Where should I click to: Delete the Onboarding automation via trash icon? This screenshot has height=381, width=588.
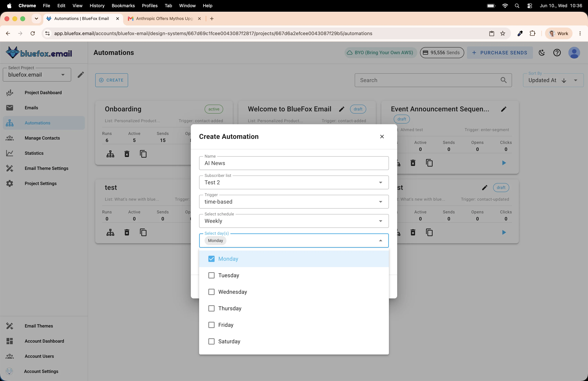pyautogui.click(x=127, y=154)
